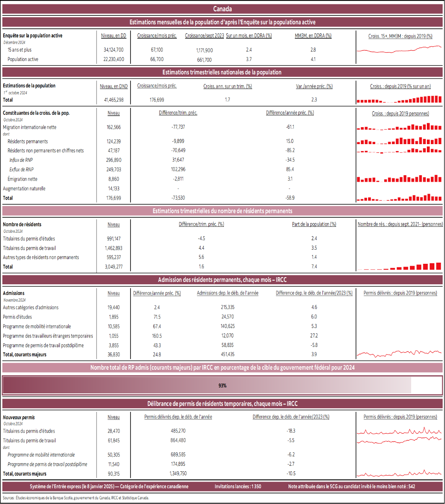Open the 'Part de la population (%)' header
The height and width of the screenshot is (504, 445).
(314, 224)
